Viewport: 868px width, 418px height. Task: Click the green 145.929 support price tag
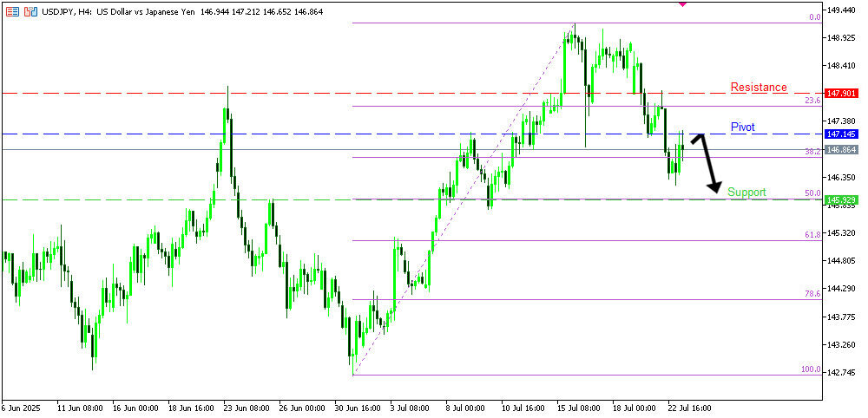coord(841,200)
